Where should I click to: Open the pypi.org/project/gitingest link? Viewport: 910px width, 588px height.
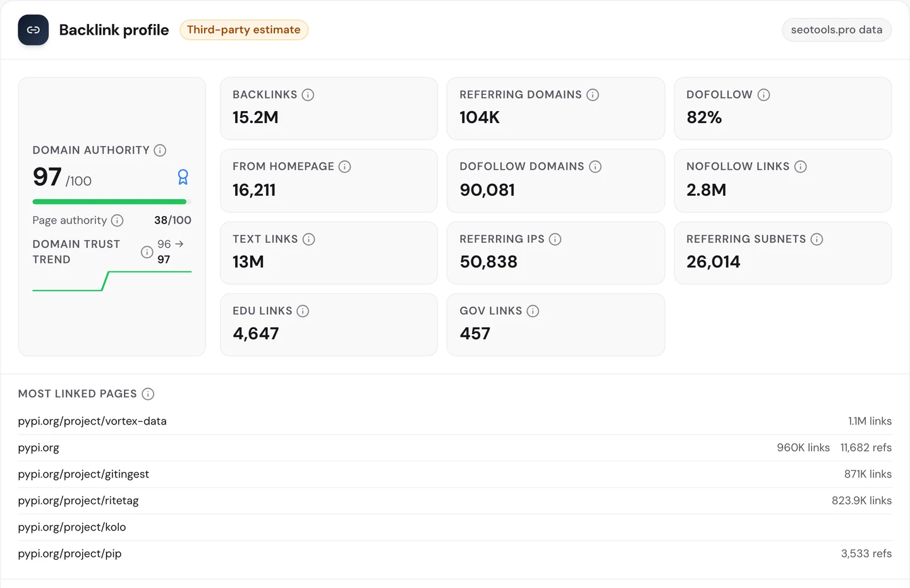click(83, 474)
